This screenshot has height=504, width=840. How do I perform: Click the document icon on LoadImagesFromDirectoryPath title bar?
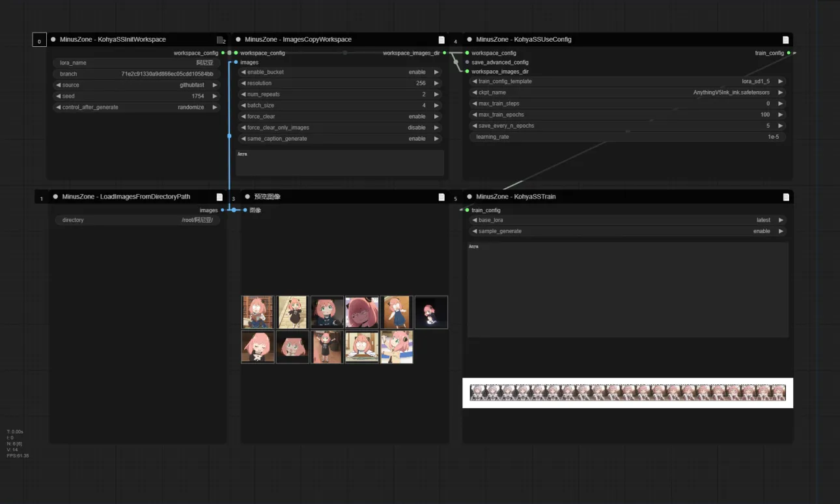(x=219, y=197)
